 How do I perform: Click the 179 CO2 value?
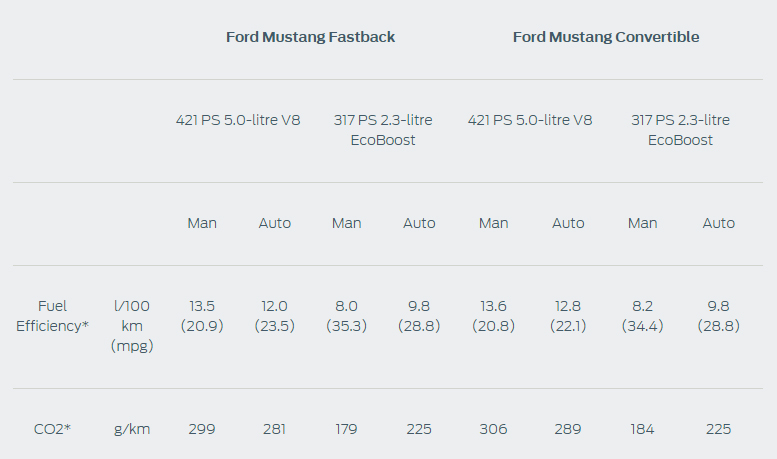346,429
